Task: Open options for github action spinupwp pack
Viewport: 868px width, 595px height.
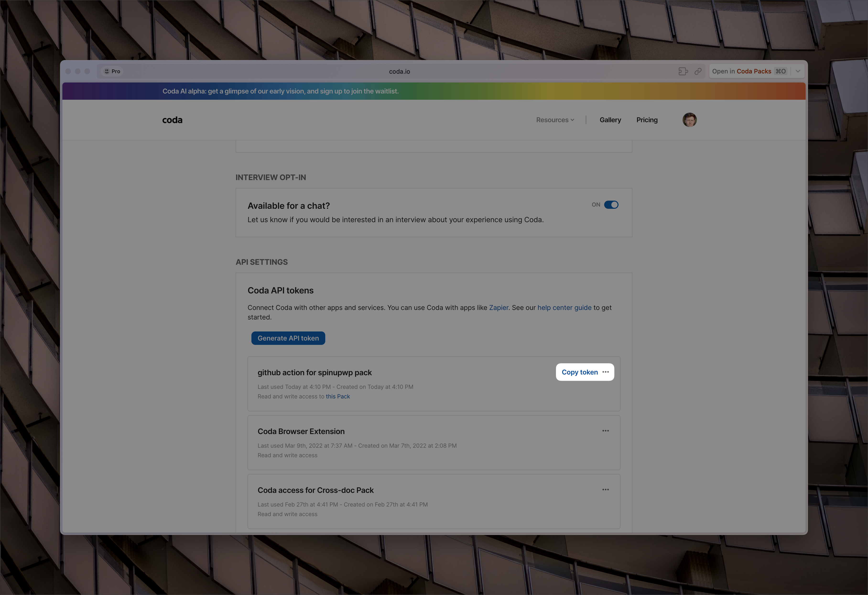Action: [x=606, y=372]
